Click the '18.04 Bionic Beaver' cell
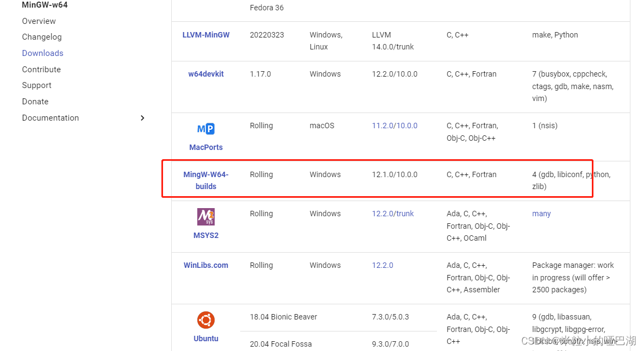 coord(283,317)
